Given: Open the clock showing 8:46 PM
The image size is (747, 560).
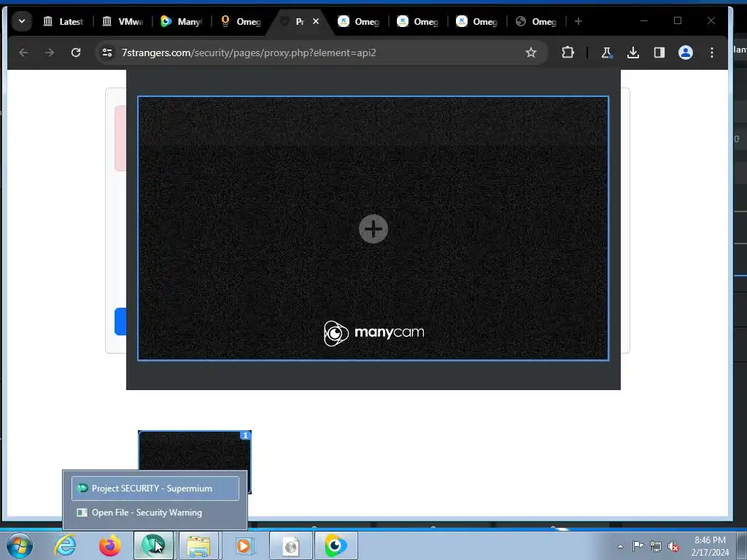Looking at the screenshot, I should coord(710,546).
